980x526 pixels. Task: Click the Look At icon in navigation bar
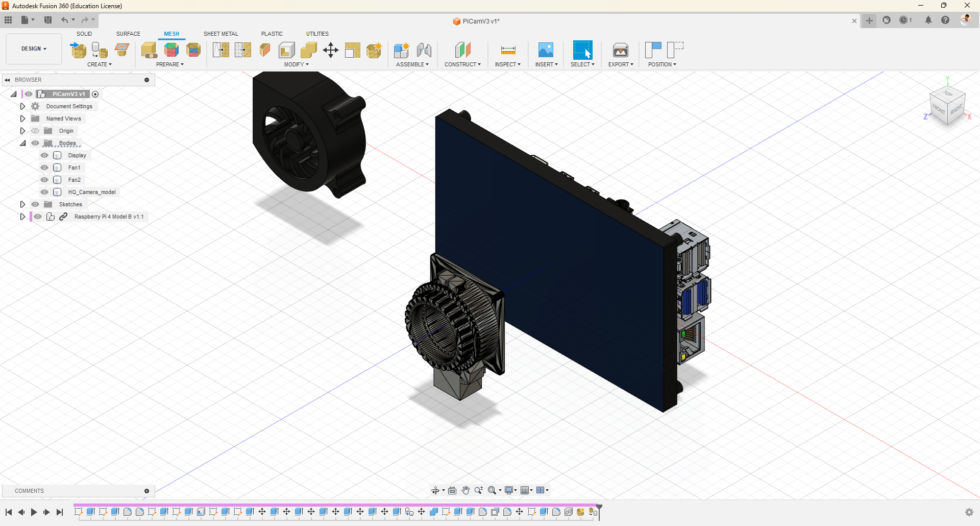(x=452, y=490)
